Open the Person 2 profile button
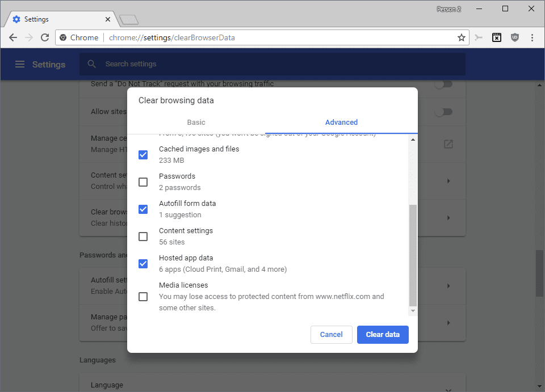The image size is (545, 392). pyautogui.click(x=448, y=9)
